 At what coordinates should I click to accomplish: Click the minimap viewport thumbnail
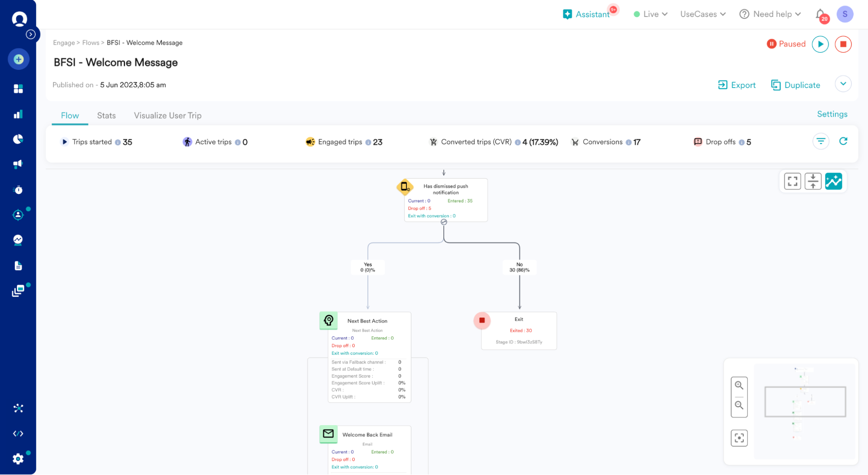(x=805, y=402)
